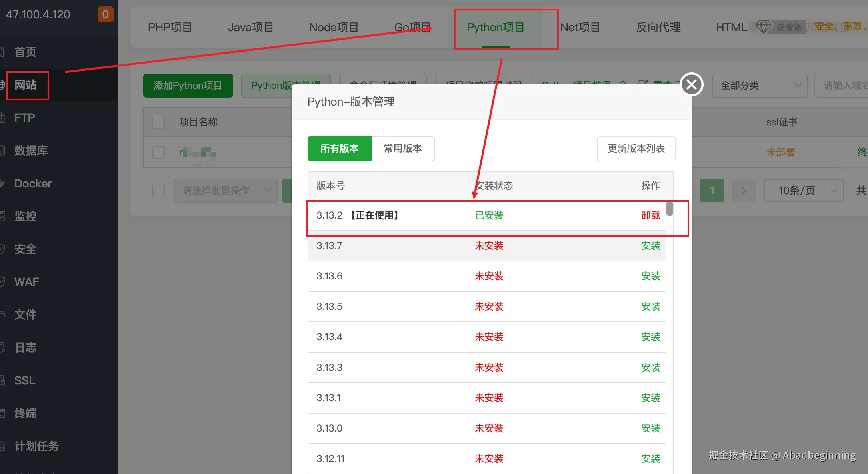Viewport: 868px width, 474px height.
Task: Install Python version 3.13.7
Action: pyautogui.click(x=650, y=246)
